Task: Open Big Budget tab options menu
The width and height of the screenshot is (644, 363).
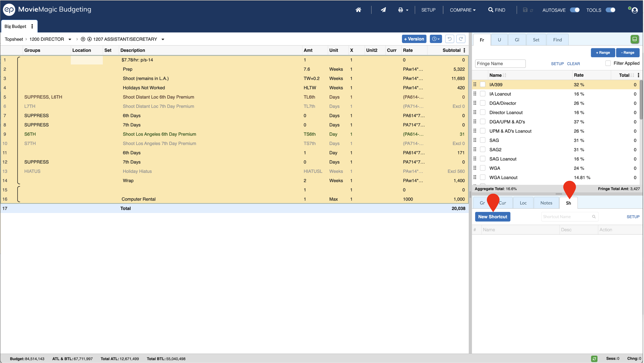Action: 32,26
